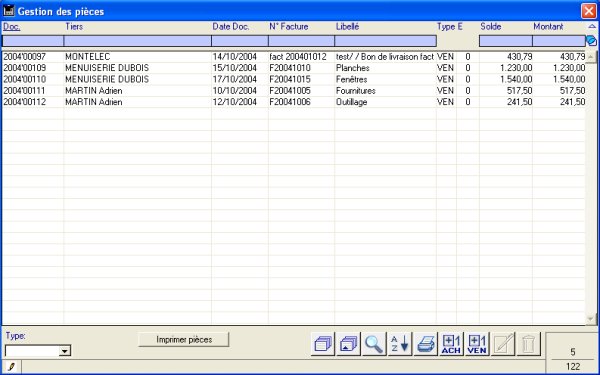This screenshot has width=600, height=375.
Task: Focus the Tiers filter field
Action: (137, 41)
